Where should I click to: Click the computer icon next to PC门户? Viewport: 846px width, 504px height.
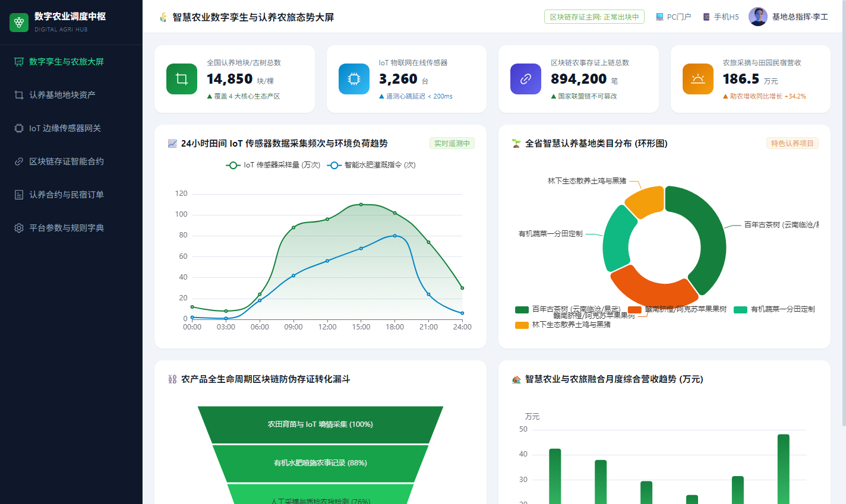pos(659,17)
